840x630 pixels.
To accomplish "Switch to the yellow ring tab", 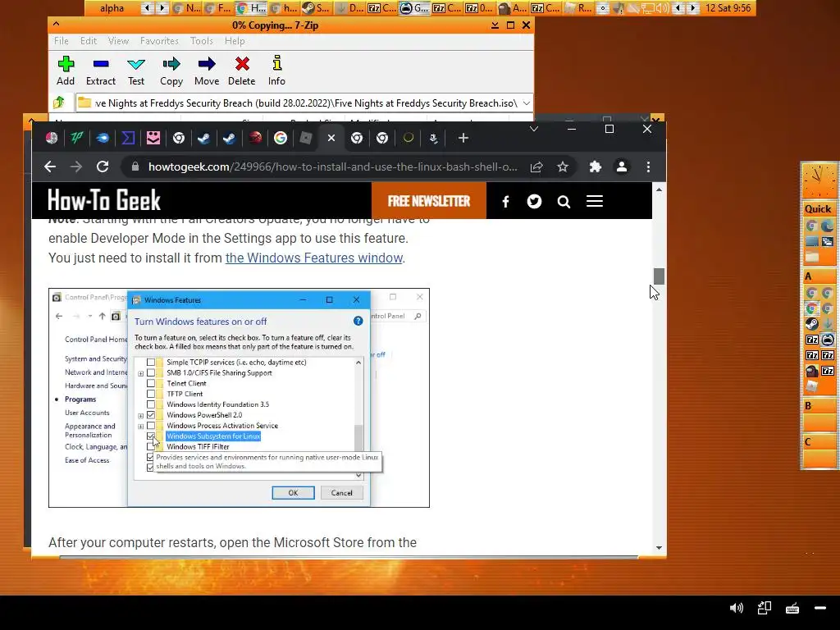I will click(409, 138).
